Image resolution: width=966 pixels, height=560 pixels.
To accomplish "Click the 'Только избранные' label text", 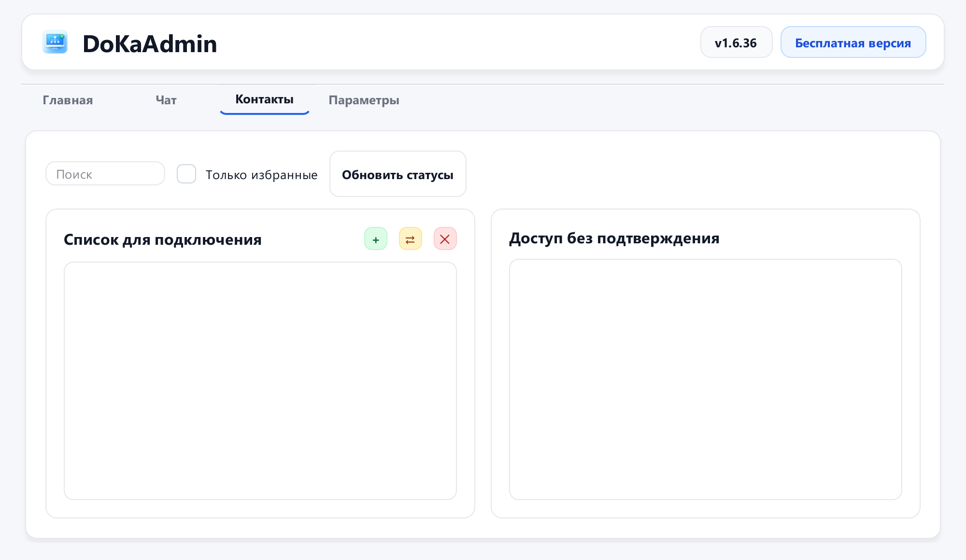I will [262, 175].
